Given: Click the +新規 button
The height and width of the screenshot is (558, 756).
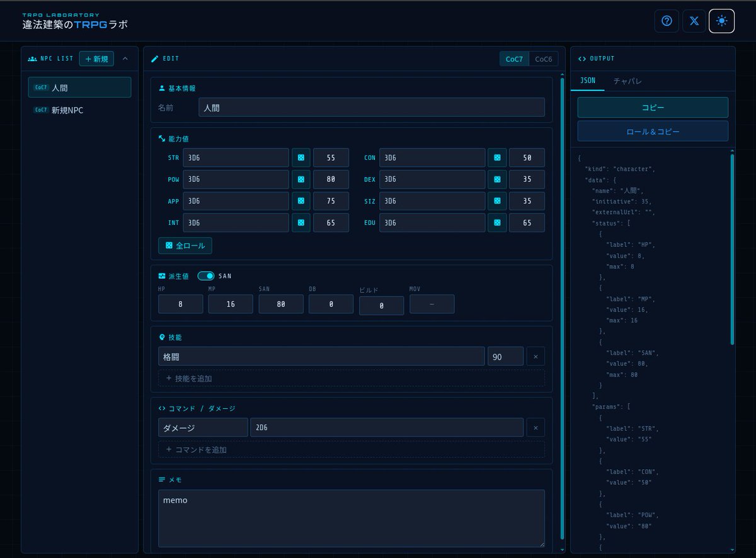Looking at the screenshot, I should pyautogui.click(x=96, y=59).
